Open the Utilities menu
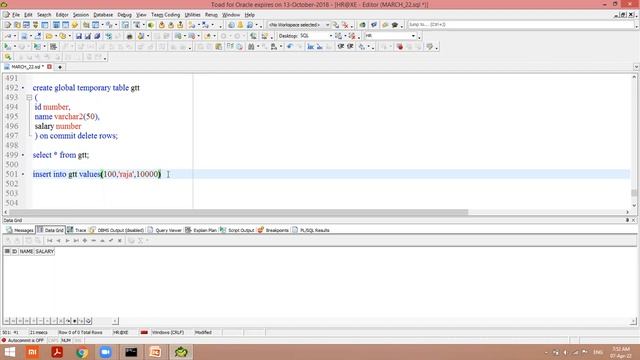640x360 pixels. point(192,15)
